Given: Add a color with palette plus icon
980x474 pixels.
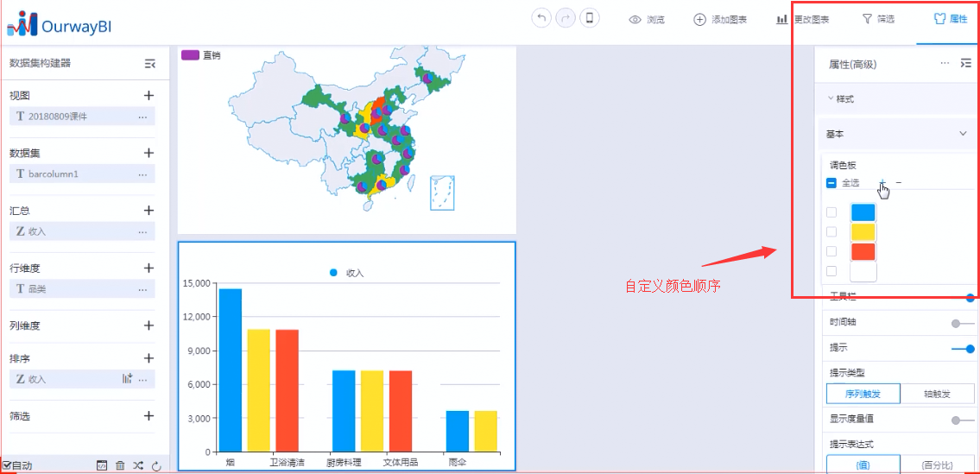Looking at the screenshot, I should [882, 182].
